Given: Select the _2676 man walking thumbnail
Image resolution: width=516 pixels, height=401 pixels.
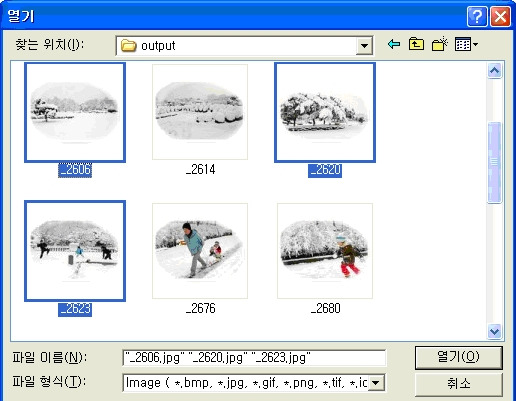Looking at the screenshot, I should (200, 251).
